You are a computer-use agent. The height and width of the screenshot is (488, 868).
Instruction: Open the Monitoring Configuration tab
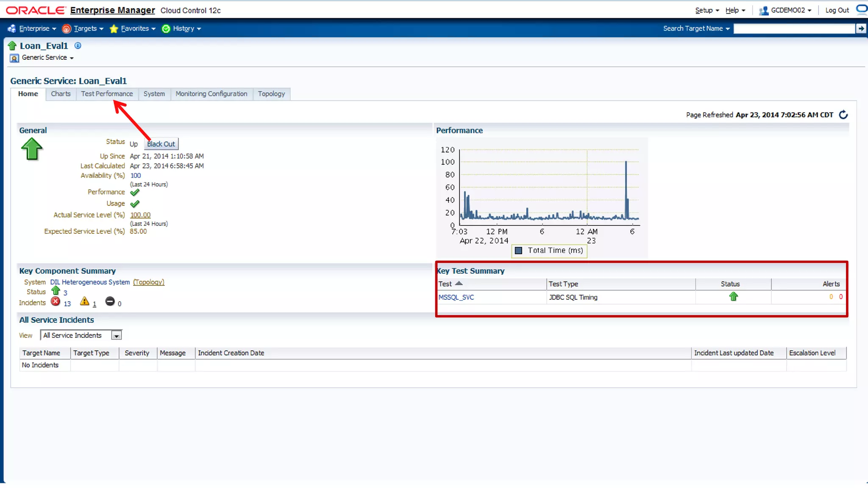coord(211,94)
